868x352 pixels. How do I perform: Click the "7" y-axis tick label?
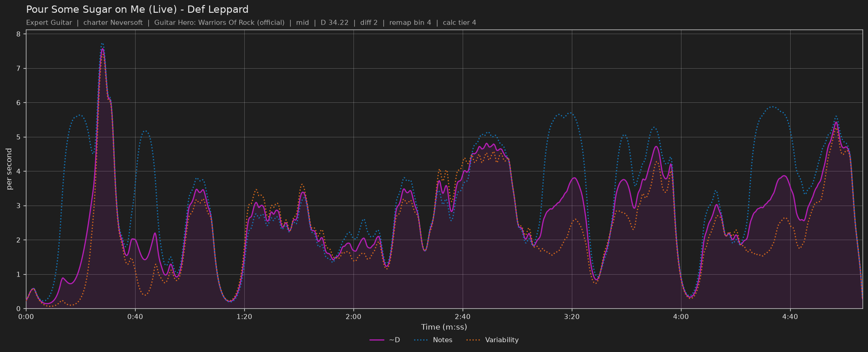18,69
